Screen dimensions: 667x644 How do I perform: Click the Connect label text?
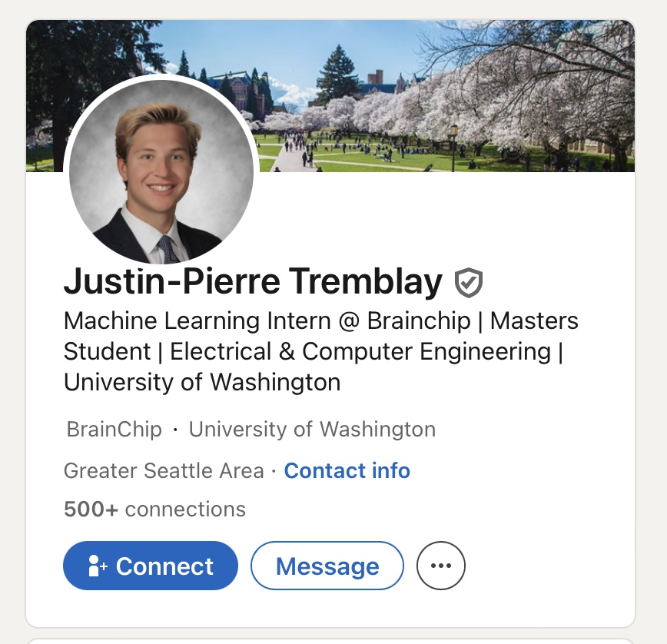(x=164, y=566)
